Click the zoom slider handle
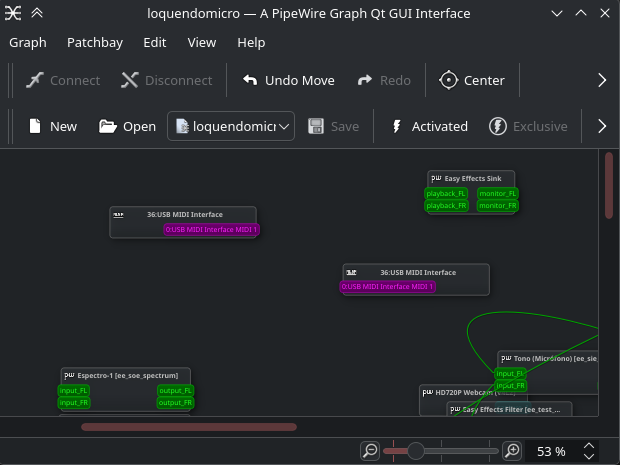 coord(416,451)
